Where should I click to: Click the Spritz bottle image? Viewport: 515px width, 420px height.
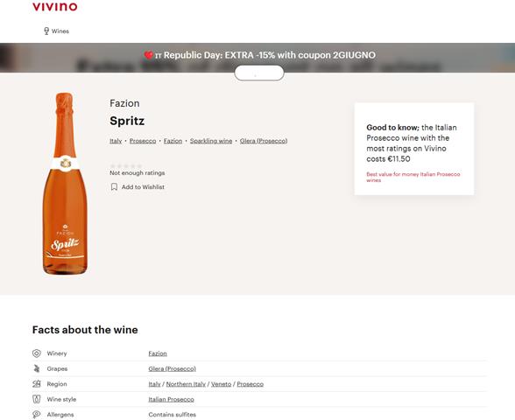[x=65, y=184]
